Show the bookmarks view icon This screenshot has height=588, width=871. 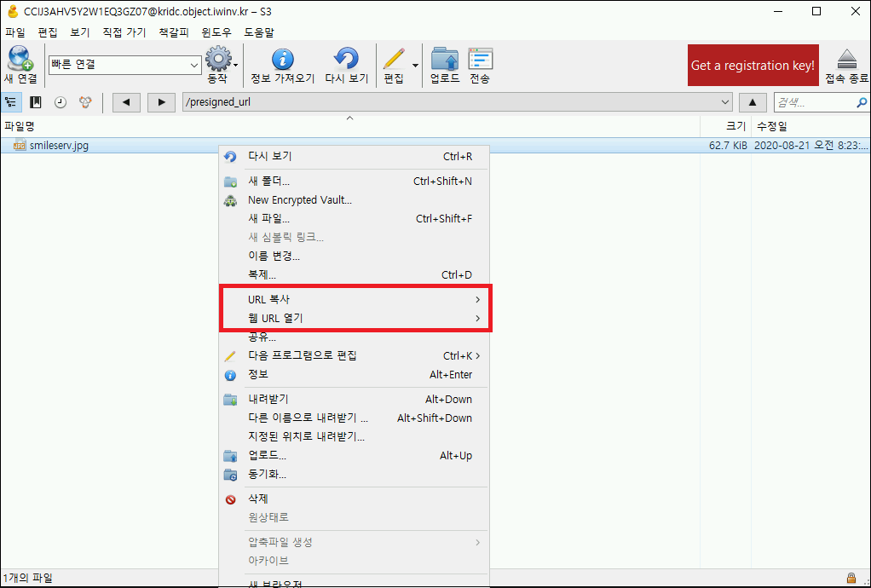[36, 102]
